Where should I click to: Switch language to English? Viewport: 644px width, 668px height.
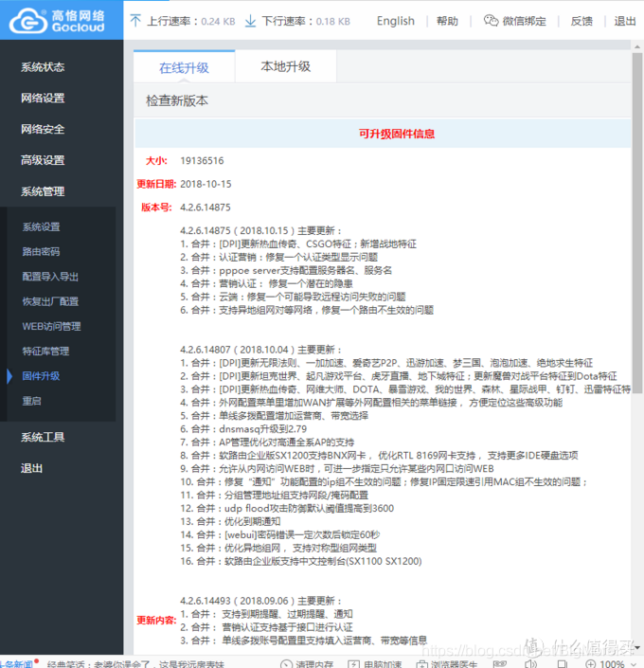(395, 21)
